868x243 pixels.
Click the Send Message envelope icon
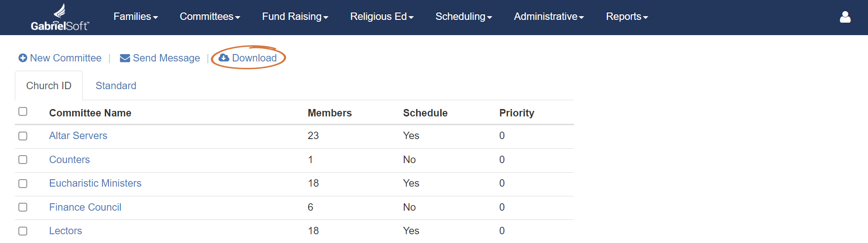[125, 58]
